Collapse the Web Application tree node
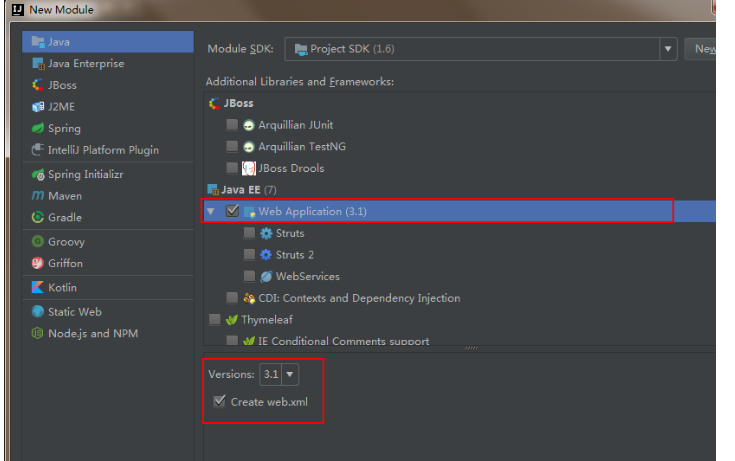The height and width of the screenshot is (461, 735). tap(211, 212)
